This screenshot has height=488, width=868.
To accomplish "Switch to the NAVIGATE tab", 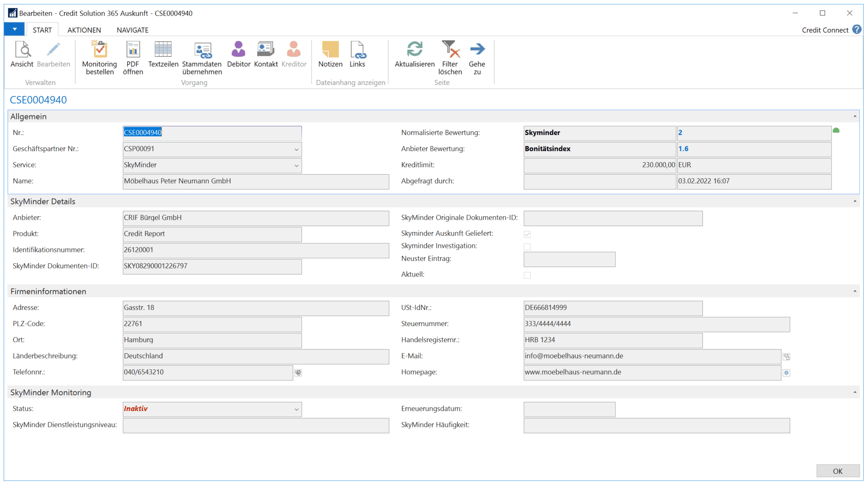I will coord(132,30).
